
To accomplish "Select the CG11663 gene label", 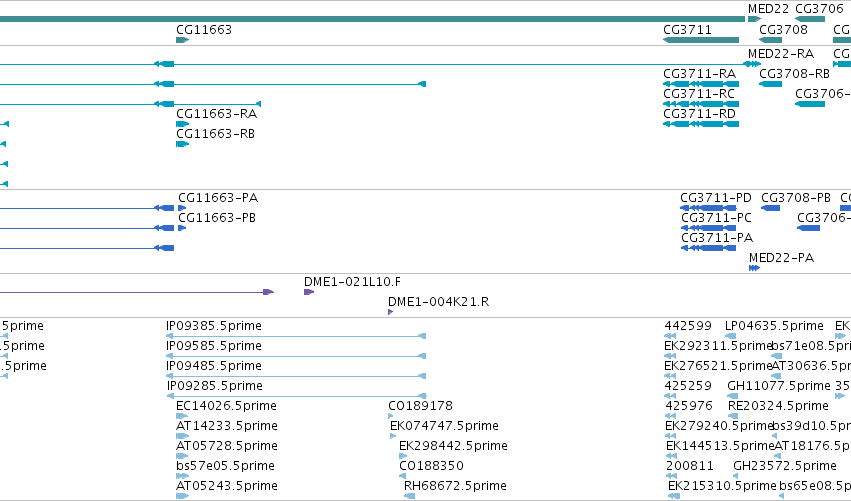I will click(x=204, y=30).
